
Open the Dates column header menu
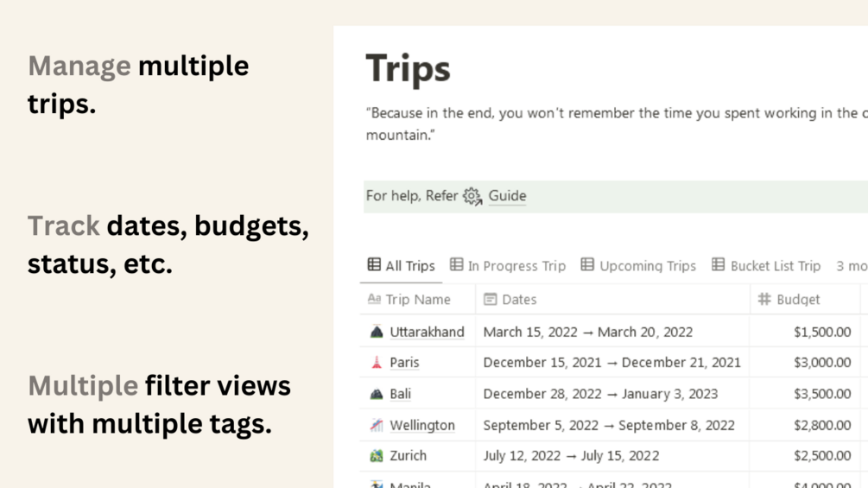click(519, 300)
